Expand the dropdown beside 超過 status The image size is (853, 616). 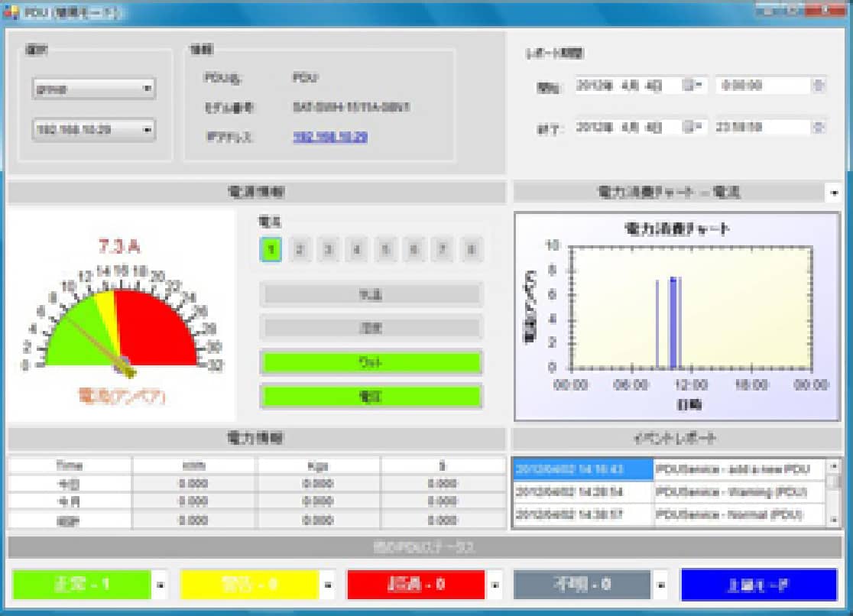pyautogui.click(x=495, y=585)
